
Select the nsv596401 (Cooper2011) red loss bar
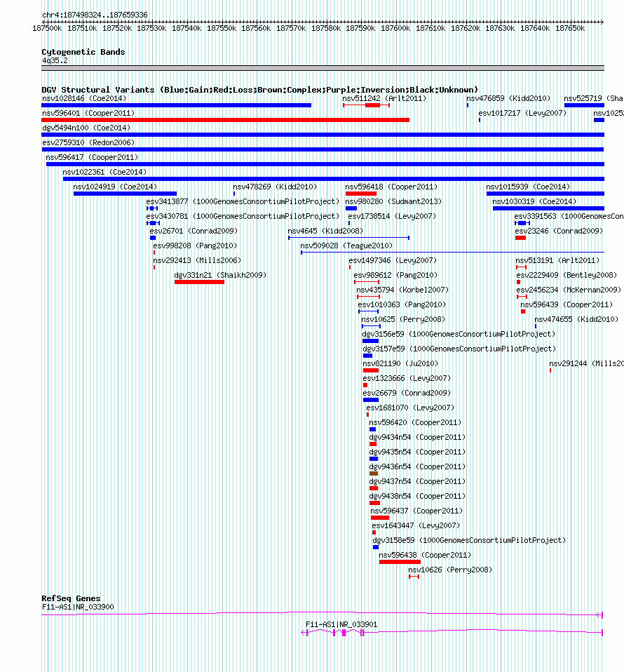point(225,120)
